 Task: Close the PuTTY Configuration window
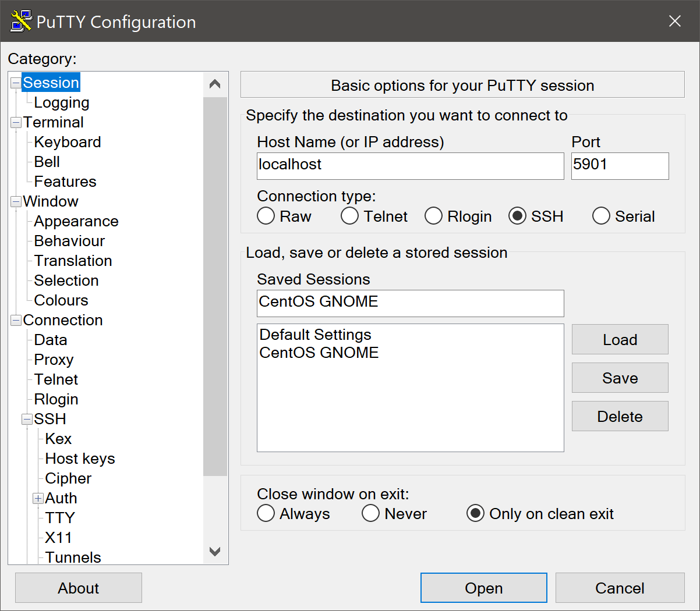pyautogui.click(x=675, y=21)
